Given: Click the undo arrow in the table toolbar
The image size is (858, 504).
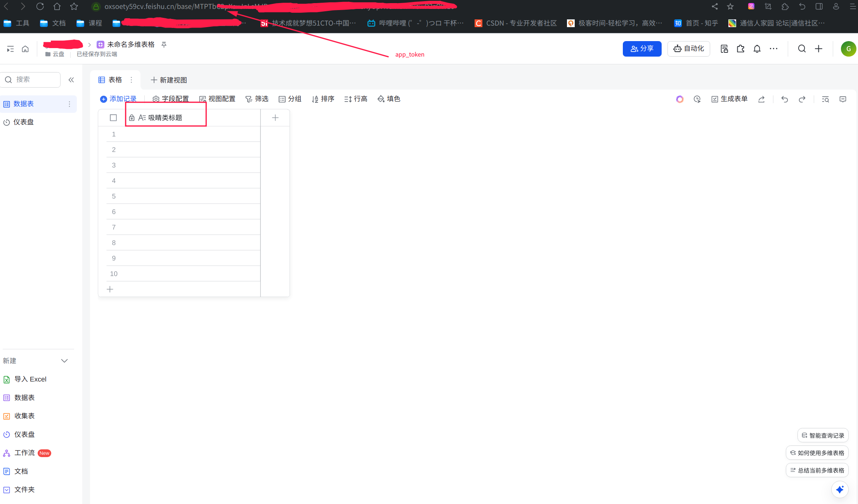Looking at the screenshot, I should (x=784, y=99).
